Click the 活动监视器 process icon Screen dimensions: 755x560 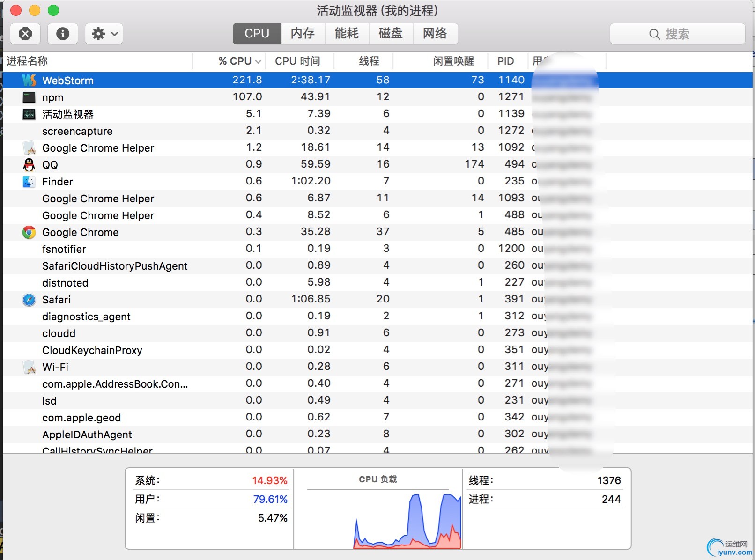click(x=29, y=114)
